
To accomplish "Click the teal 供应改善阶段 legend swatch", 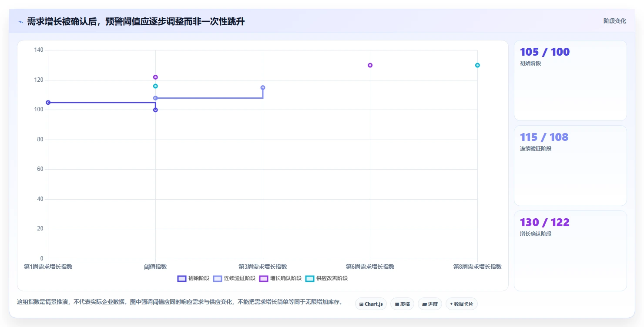I will click(x=310, y=278).
